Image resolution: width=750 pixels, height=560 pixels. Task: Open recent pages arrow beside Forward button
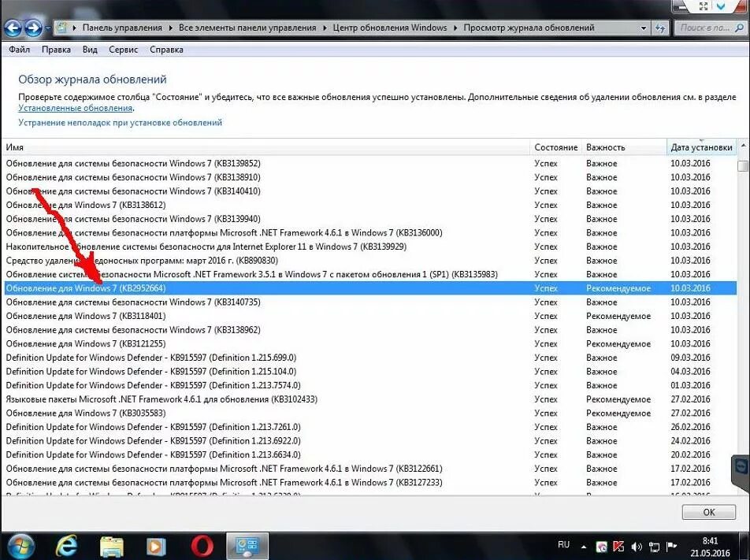(47, 28)
